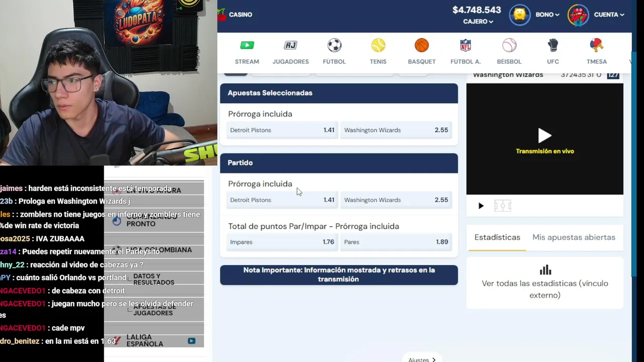The image size is (644, 362).
Task: Click the LaLiga Española video icon
Action: (191, 340)
